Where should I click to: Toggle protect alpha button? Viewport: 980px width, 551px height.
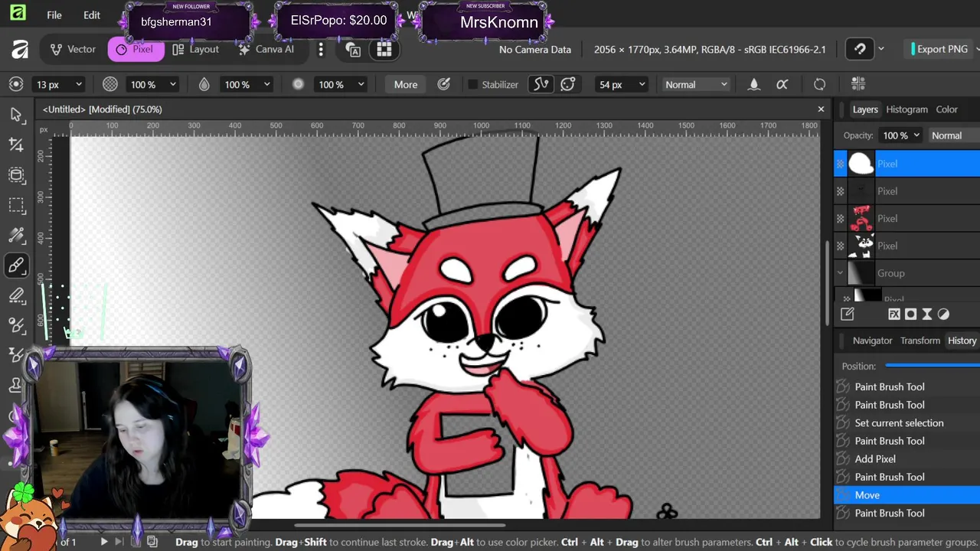[x=782, y=85]
